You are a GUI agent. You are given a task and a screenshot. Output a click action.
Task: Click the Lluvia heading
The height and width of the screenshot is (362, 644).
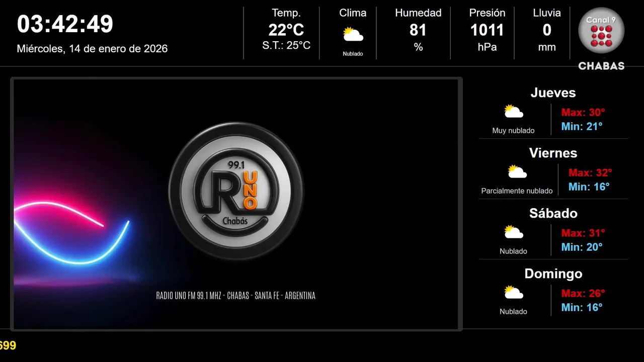coord(547,13)
